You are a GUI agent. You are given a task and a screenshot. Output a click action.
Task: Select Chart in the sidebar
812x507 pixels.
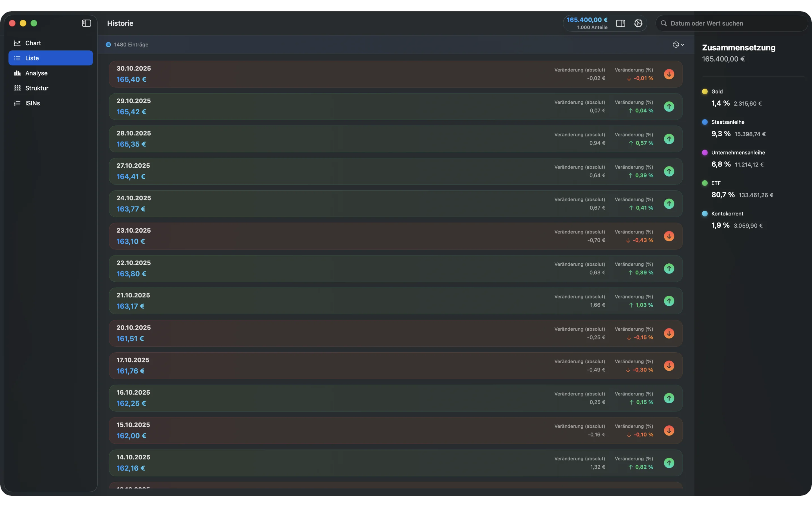coord(33,43)
